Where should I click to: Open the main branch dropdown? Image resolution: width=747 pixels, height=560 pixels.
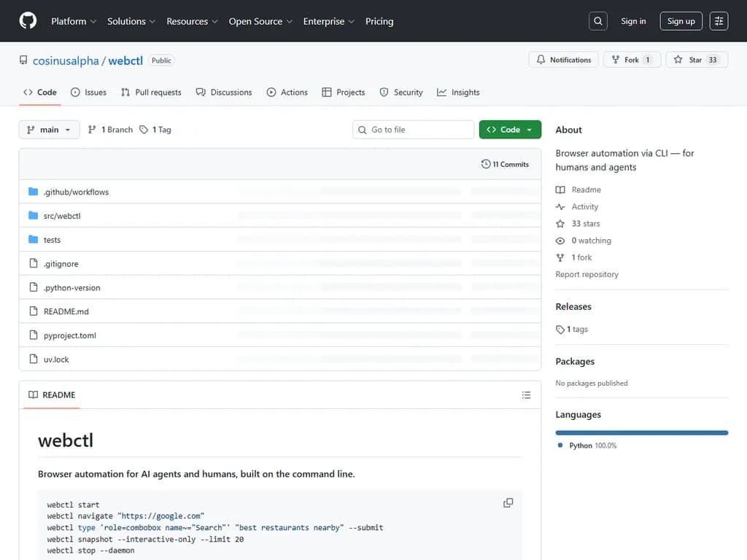pyautogui.click(x=49, y=129)
